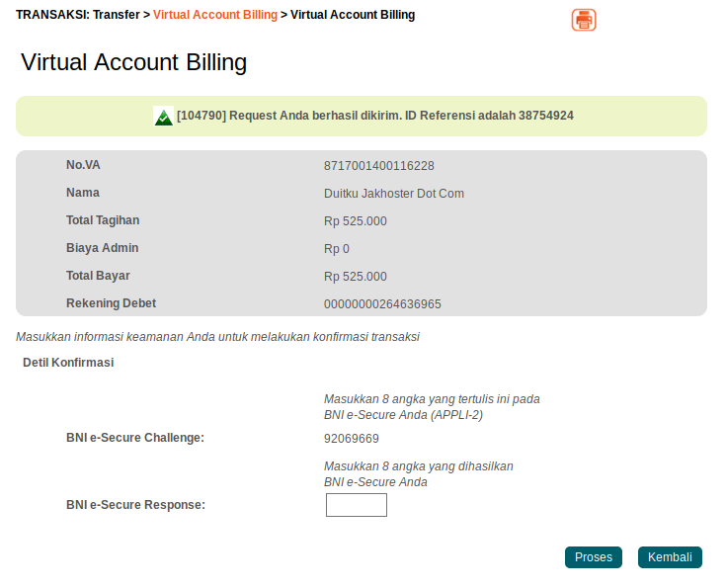Click the Total Bayar label
The image size is (726, 588).
click(x=98, y=276)
